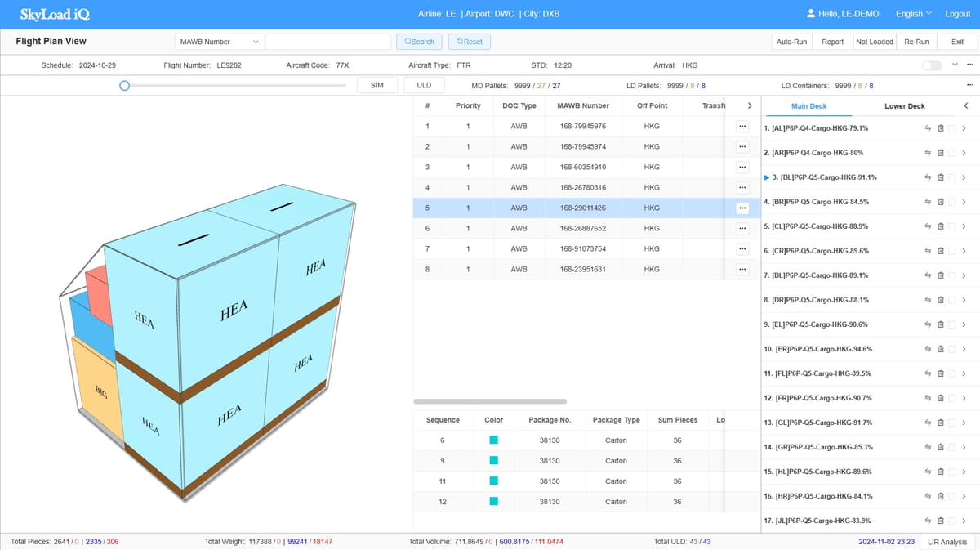Image resolution: width=980 pixels, height=550 pixels.
Task: Open more options for MAWB 168-79945976
Action: click(x=742, y=126)
